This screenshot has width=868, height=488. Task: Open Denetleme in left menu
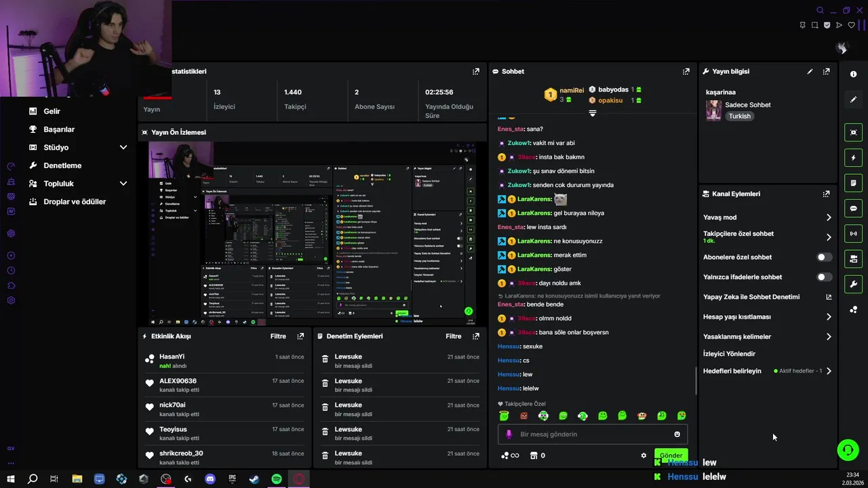point(62,165)
